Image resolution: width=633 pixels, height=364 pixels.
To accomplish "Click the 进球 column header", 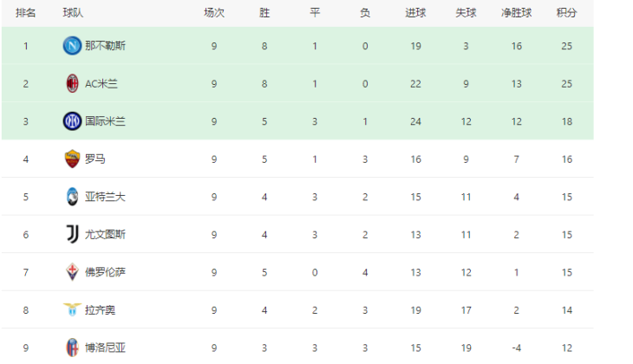I will (415, 14).
